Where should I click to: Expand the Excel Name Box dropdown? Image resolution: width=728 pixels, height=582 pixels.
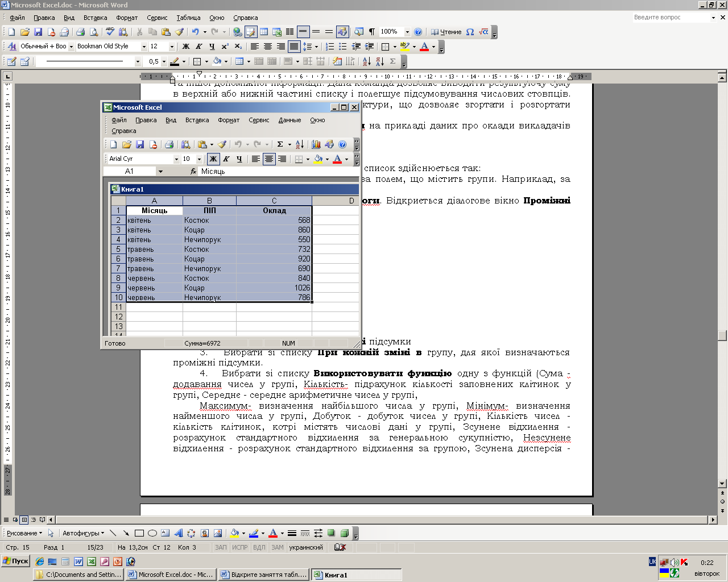pyautogui.click(x=160, y=171)
